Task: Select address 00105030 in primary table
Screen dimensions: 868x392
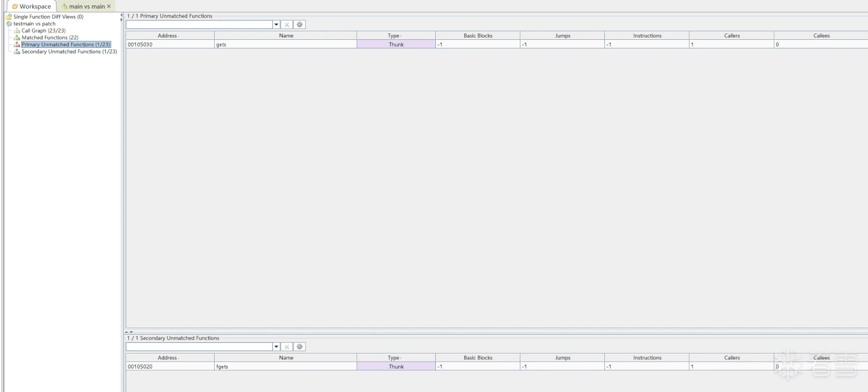Action: click(170, 44)
